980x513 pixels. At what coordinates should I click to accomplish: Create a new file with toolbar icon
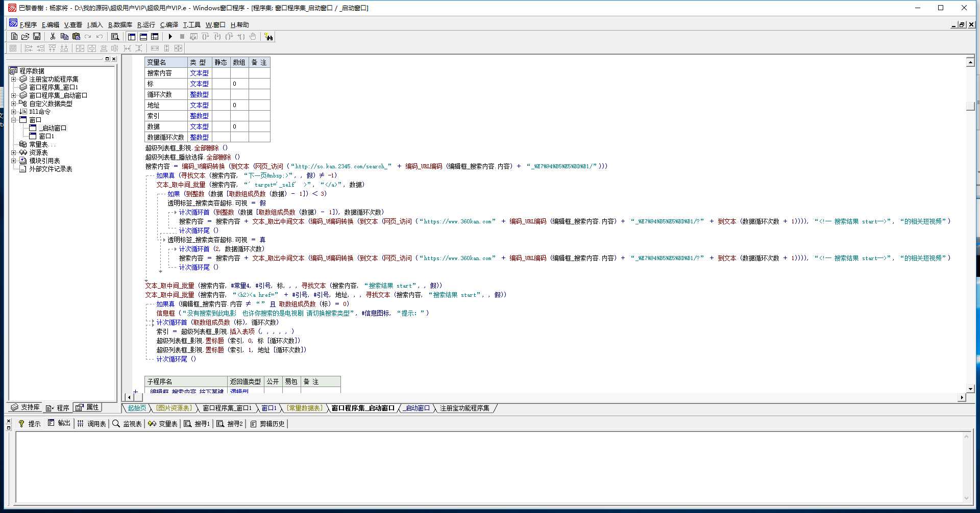tap(14, 36)
